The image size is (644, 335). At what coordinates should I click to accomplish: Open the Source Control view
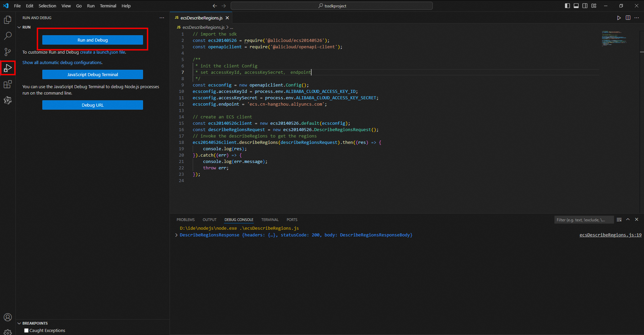(x=7, y=52)
